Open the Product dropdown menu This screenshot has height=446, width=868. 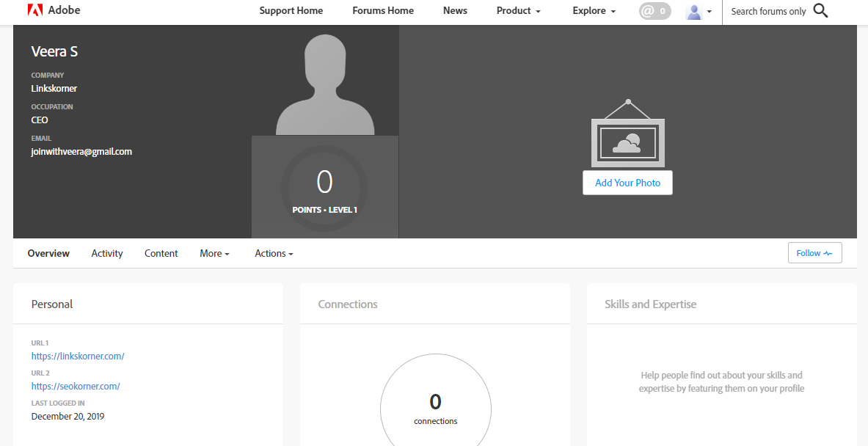coord(518,11)
